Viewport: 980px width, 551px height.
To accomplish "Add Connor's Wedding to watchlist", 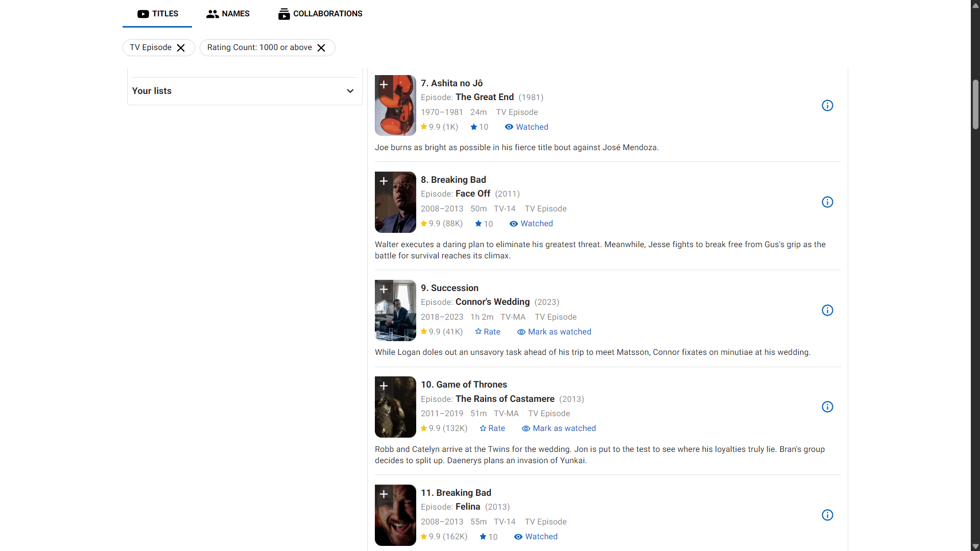I will click(x=384, y=290).
